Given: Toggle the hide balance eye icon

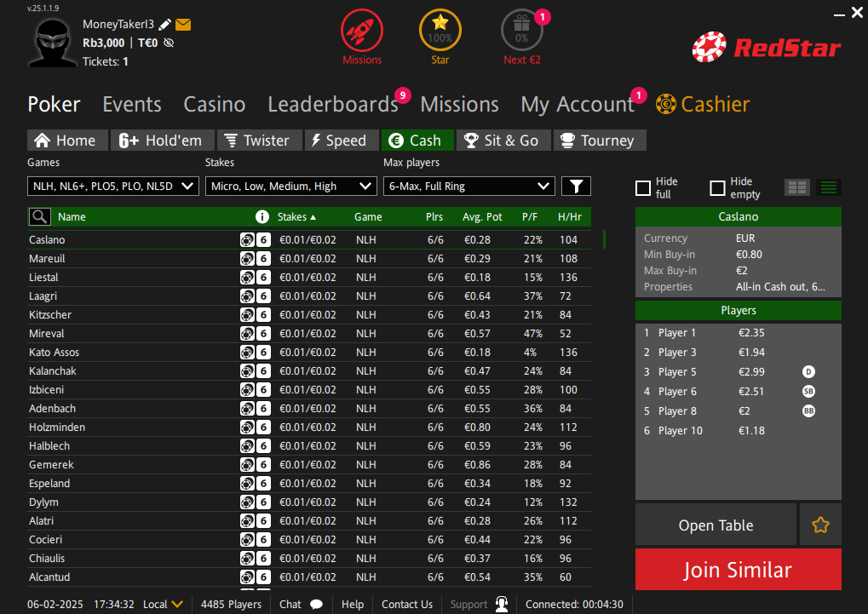Looking at the screenshot, I should (169, 43).
